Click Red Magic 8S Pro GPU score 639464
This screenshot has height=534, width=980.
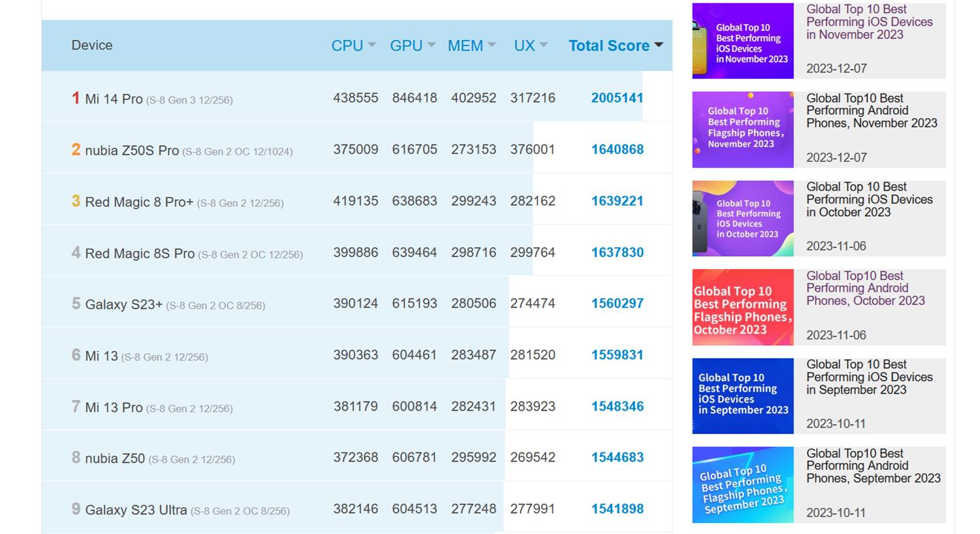click(x=414, y=253)
